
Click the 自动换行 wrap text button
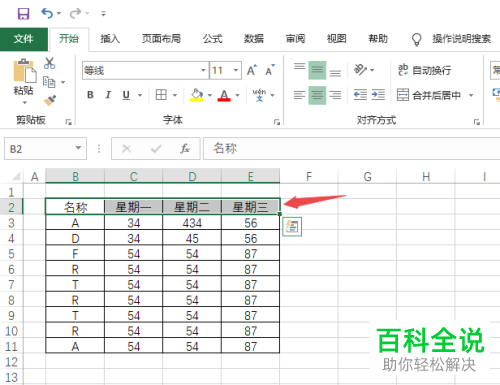425,70
